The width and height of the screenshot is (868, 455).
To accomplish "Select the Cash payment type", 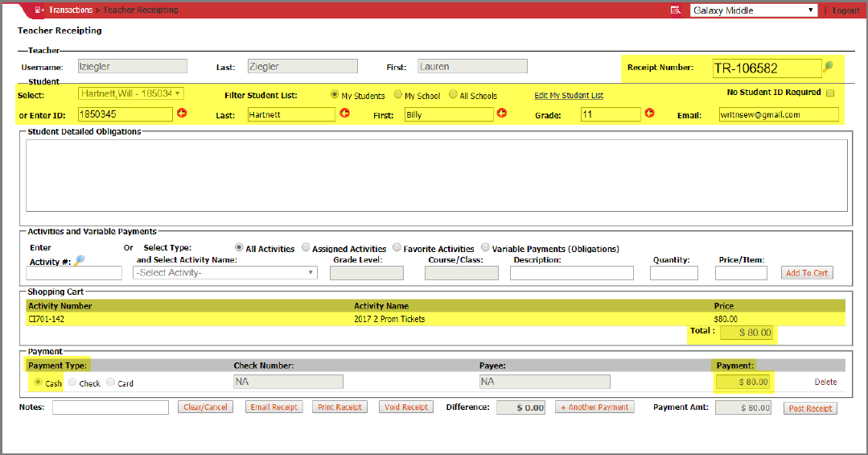I will tap(38, 382).
